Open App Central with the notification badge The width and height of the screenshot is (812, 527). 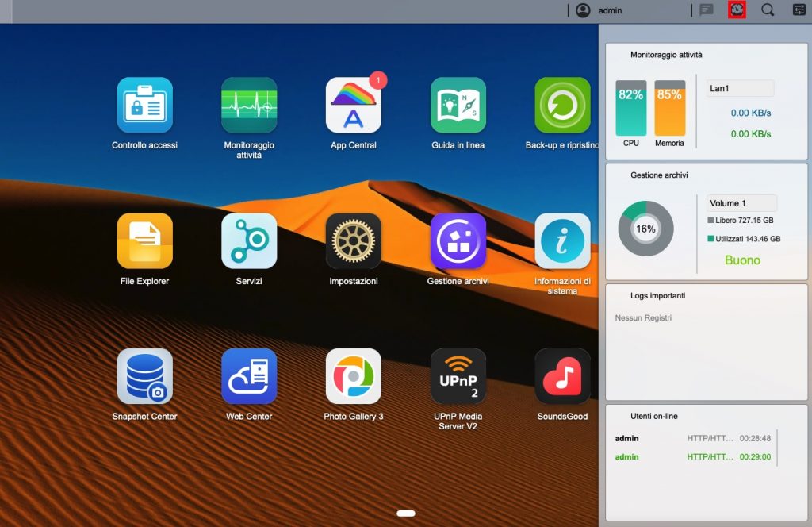pyautogui.click(x=354, y=105)
